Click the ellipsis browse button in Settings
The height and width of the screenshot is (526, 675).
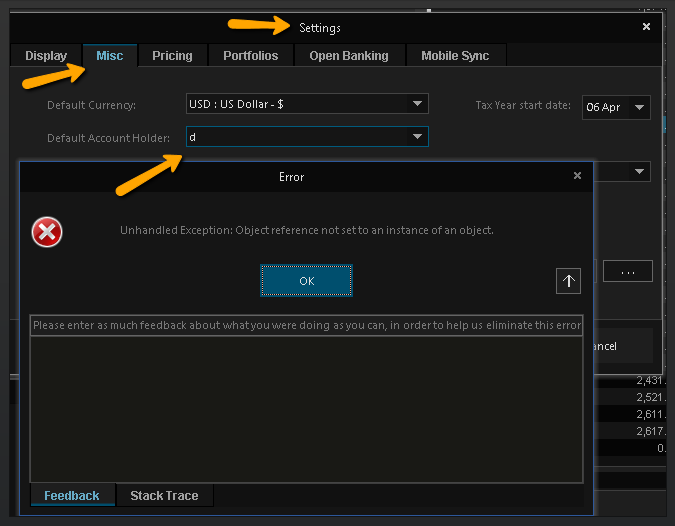(x=628, y=271)
